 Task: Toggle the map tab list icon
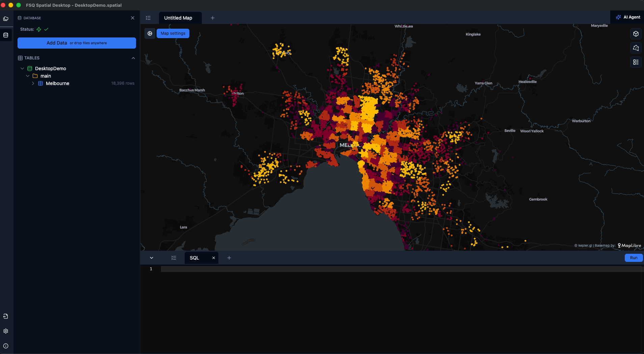[x=148, y=18]
